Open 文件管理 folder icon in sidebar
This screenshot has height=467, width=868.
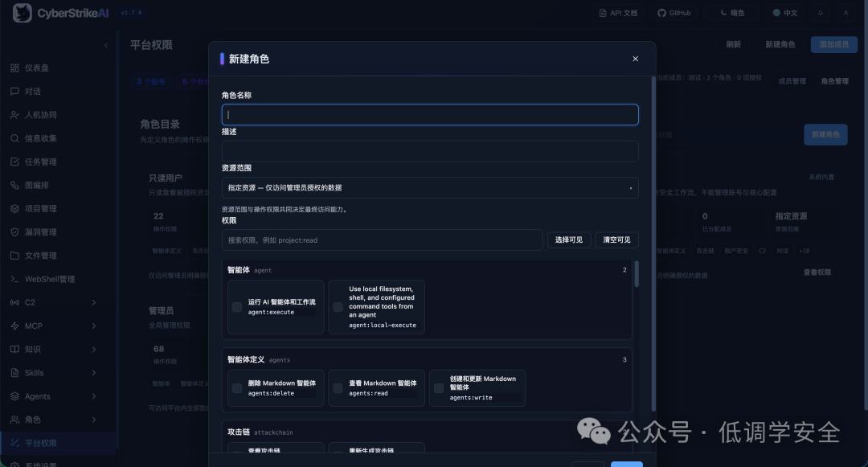click(15, 256)
